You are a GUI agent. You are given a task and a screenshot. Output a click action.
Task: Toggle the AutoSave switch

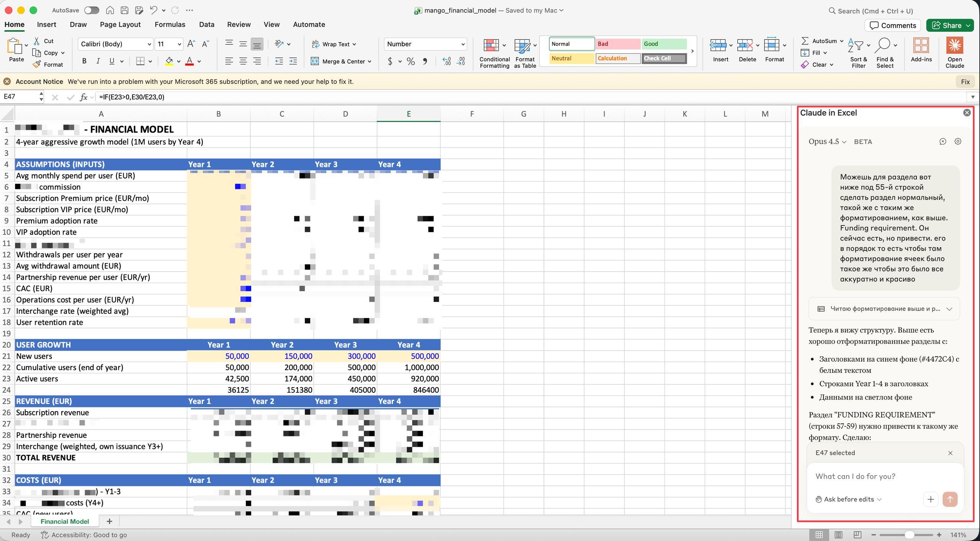pyautogui.click(x=91, y=10)
